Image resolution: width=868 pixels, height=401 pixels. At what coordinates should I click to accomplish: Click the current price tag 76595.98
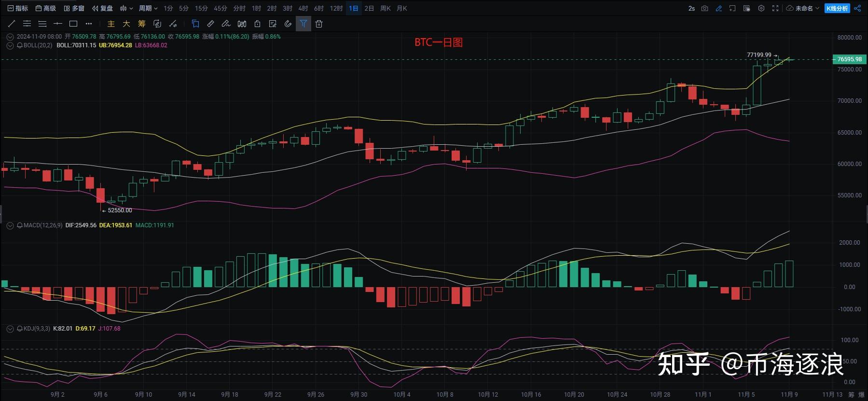click(x=849, y=59)
